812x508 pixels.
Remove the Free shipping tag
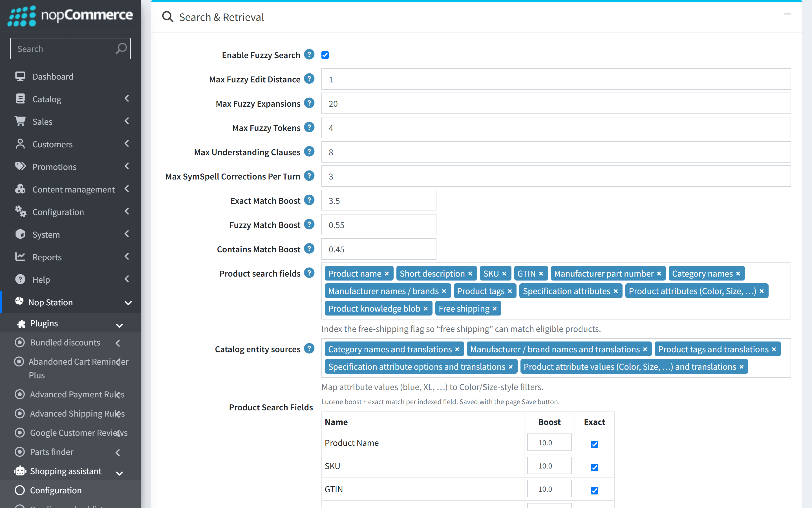point(494,309)
